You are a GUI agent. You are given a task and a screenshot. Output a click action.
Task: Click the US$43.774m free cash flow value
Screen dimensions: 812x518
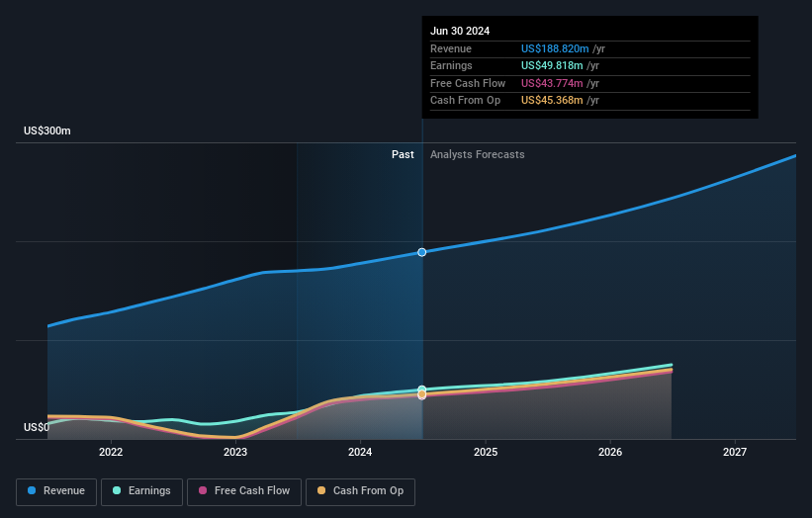coord(552,83)
